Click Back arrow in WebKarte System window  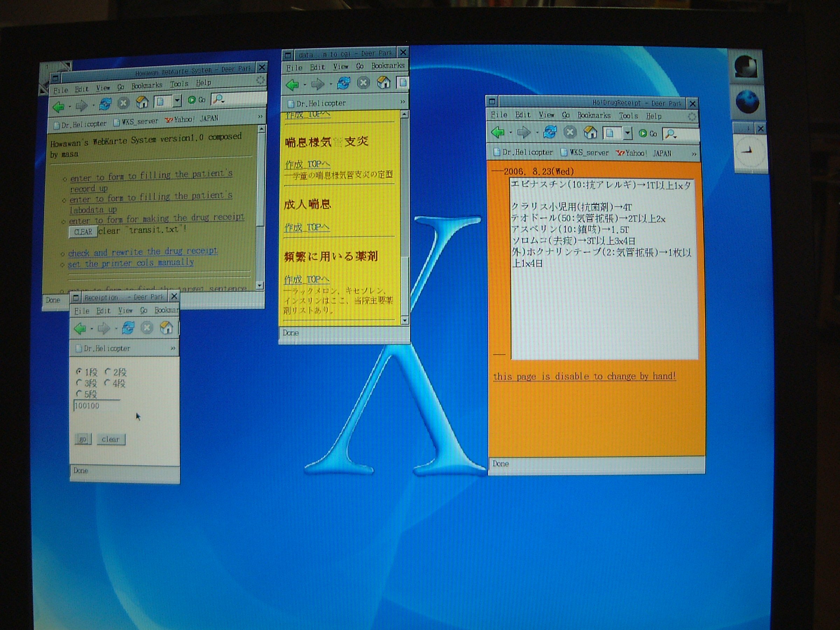click(x=58, y=107)
